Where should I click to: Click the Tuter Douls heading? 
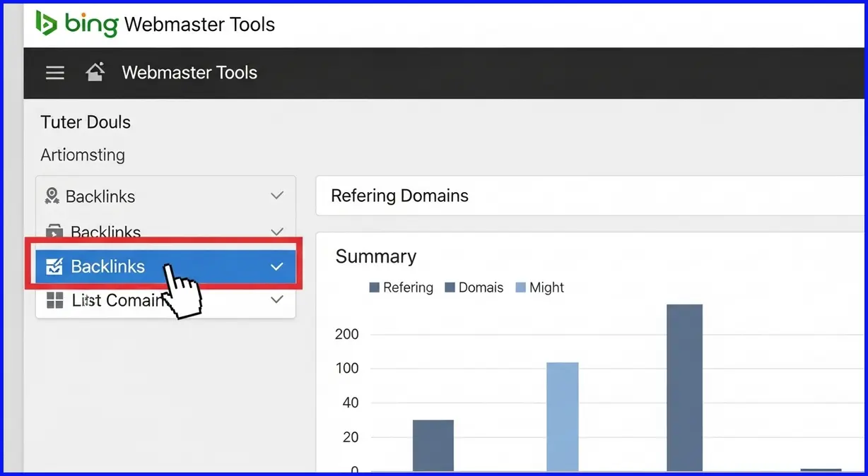click(x=86, y=122)
